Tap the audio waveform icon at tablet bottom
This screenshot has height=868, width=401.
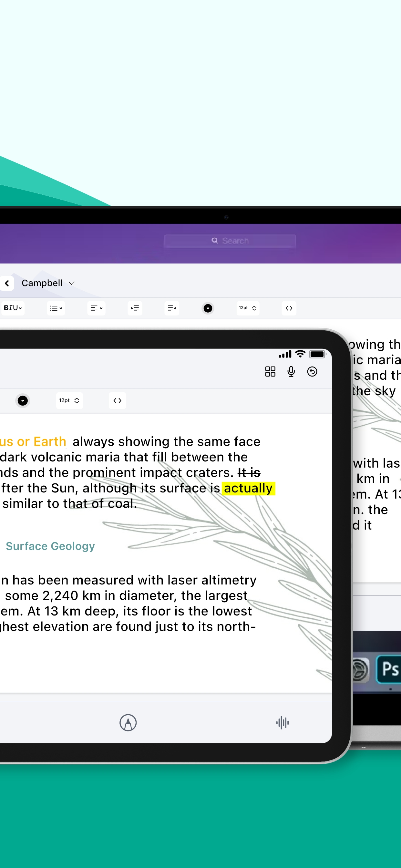(283, 722)
